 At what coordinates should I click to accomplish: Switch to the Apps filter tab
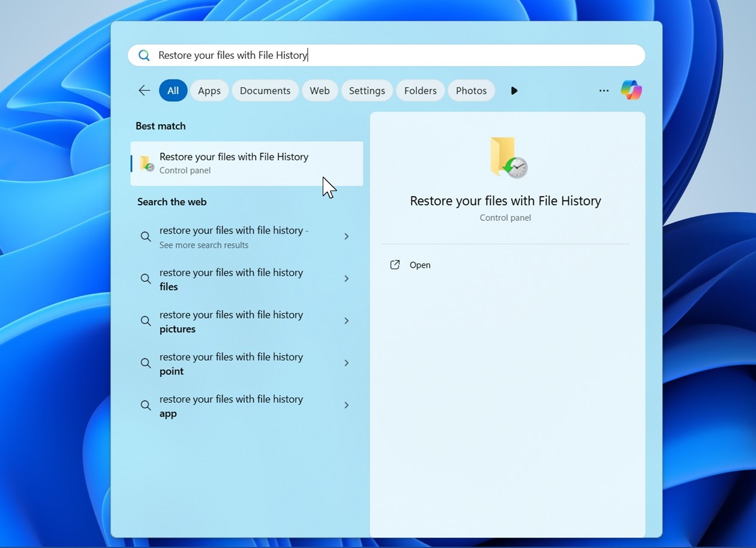[x=209, y=90]
